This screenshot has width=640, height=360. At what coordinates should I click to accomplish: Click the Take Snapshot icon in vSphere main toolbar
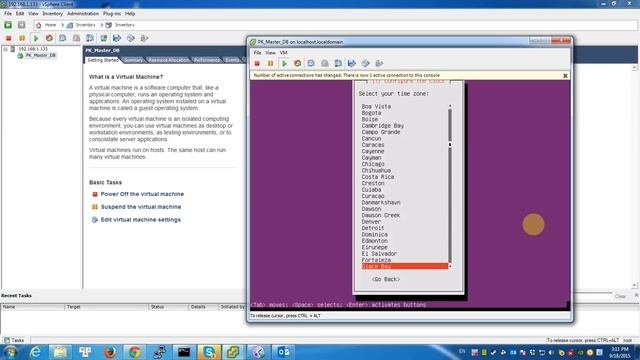[62, 38]
